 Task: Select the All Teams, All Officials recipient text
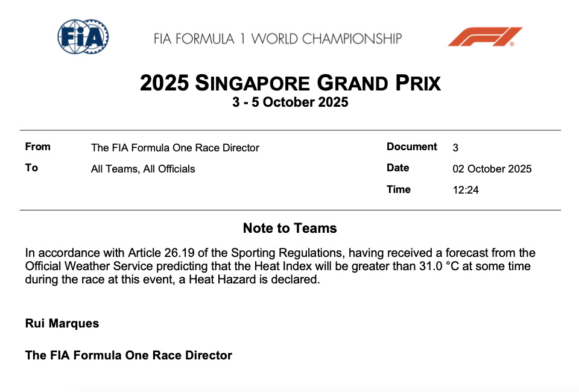tap(143, 169)
